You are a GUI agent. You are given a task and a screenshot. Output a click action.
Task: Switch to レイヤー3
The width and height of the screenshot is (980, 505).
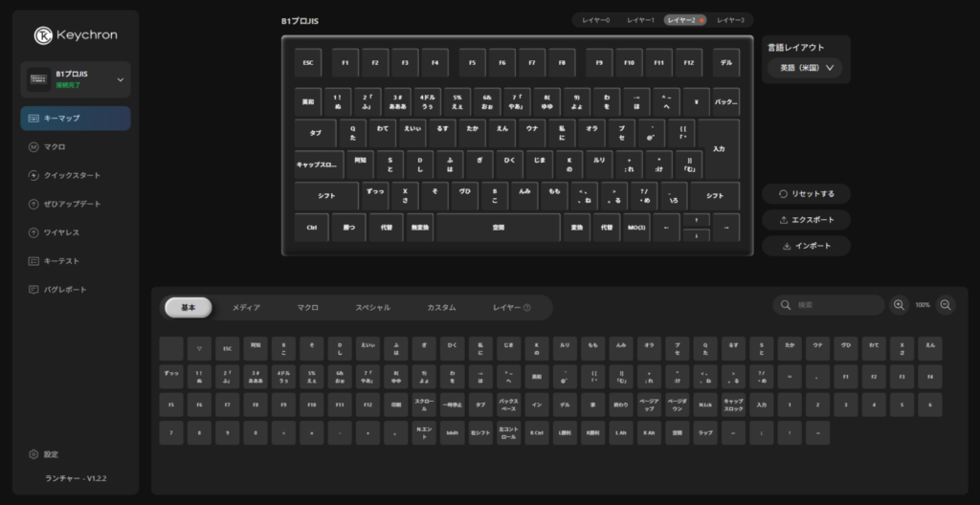[x=730, y=20]
